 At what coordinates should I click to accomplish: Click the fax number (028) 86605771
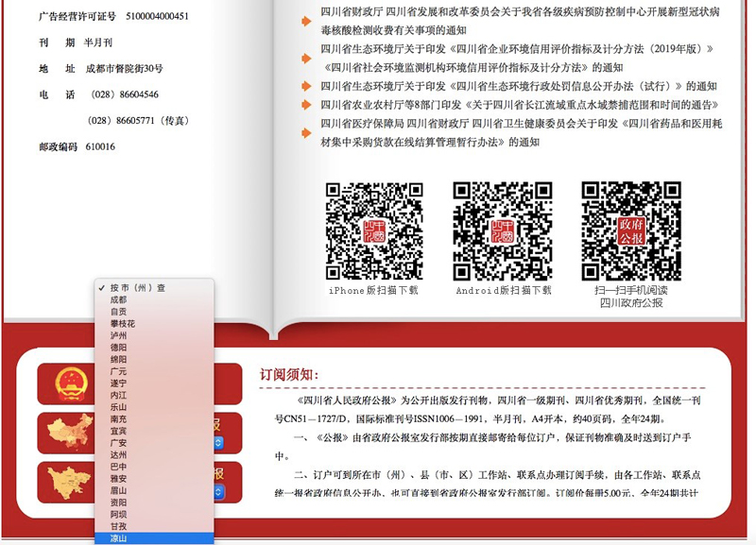[x=138, y=121]
